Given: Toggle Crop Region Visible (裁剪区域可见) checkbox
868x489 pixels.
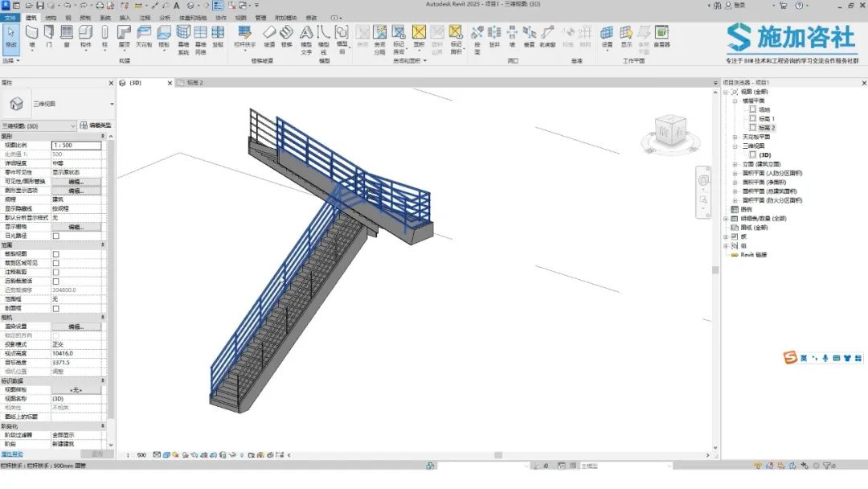Looking at the screenshot, I should tap(56, 263).
